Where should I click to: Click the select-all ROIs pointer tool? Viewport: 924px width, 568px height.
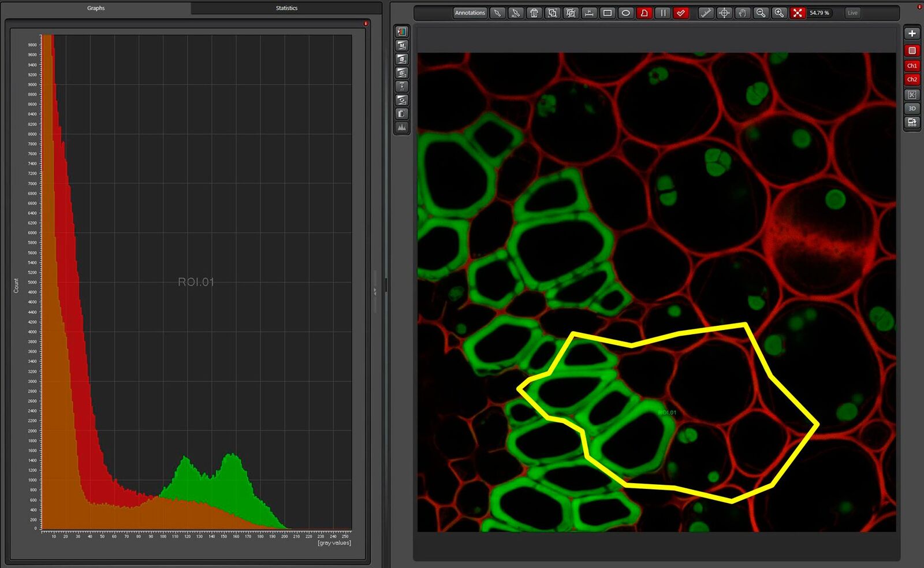tap(516, 13)
